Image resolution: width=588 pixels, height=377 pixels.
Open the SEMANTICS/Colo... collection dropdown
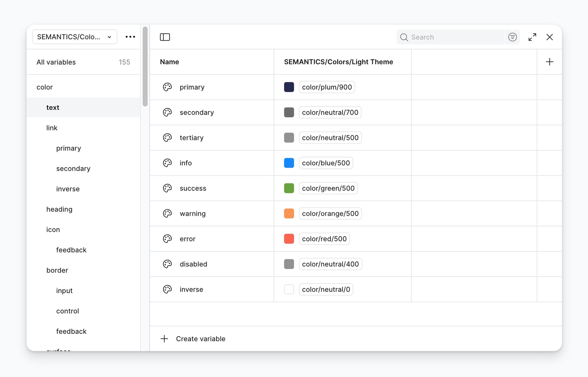pos(74,37)
